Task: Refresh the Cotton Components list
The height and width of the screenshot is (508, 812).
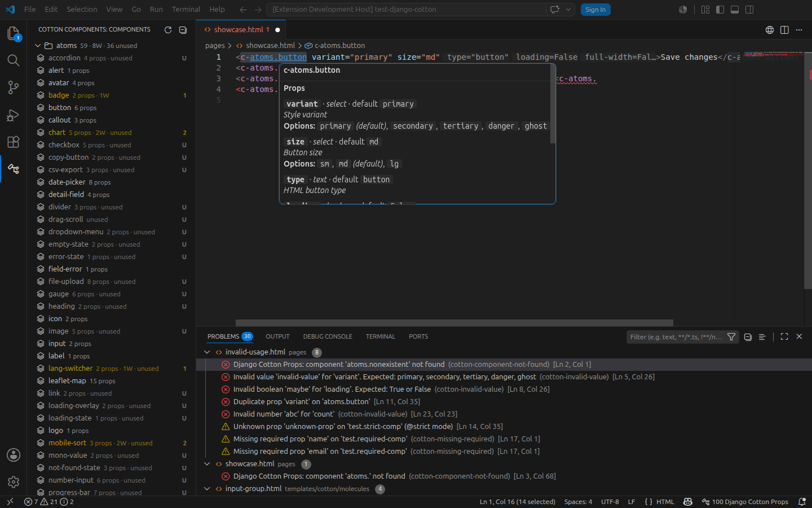Action: (x=168, y=30)
